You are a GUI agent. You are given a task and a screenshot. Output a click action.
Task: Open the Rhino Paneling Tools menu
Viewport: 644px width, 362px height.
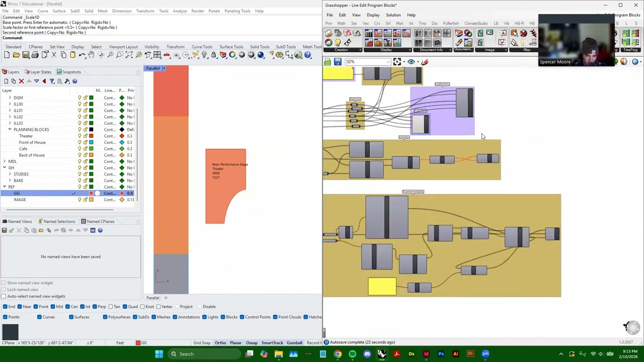238,11
